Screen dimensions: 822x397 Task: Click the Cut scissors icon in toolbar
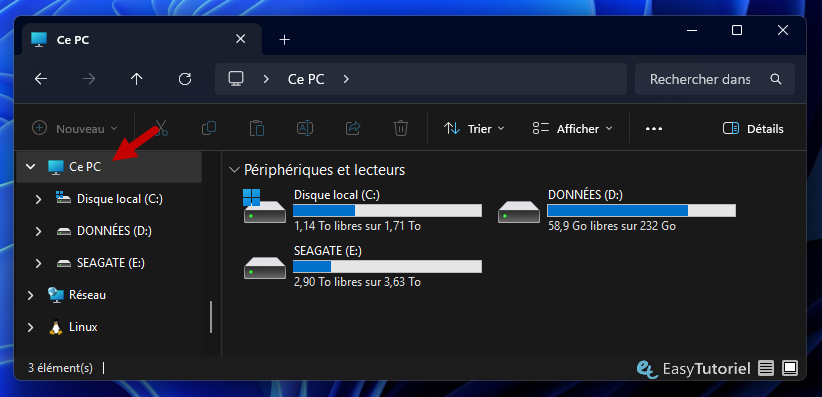click(x=160, y=128)
